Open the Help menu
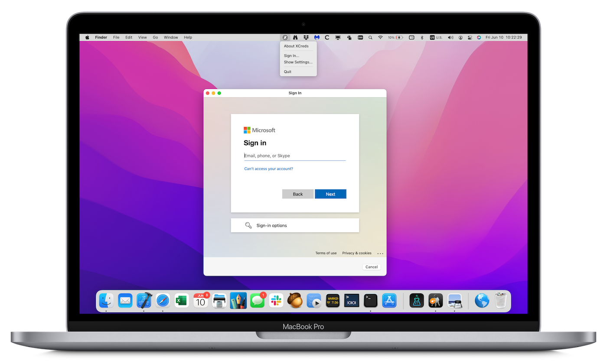The image size is (607, 364). (188, 38)
